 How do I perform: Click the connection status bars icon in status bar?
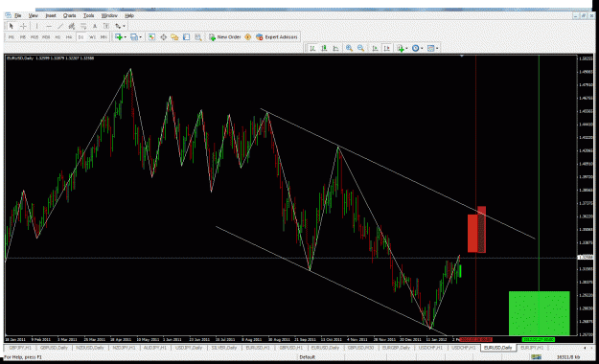point(537,357)
